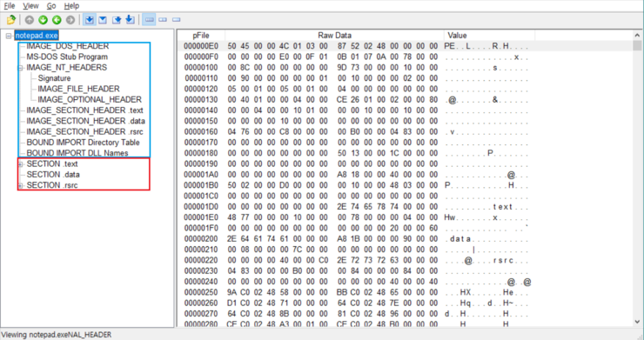
Task: Select the Signature tree item
Action: coord(54,78)
